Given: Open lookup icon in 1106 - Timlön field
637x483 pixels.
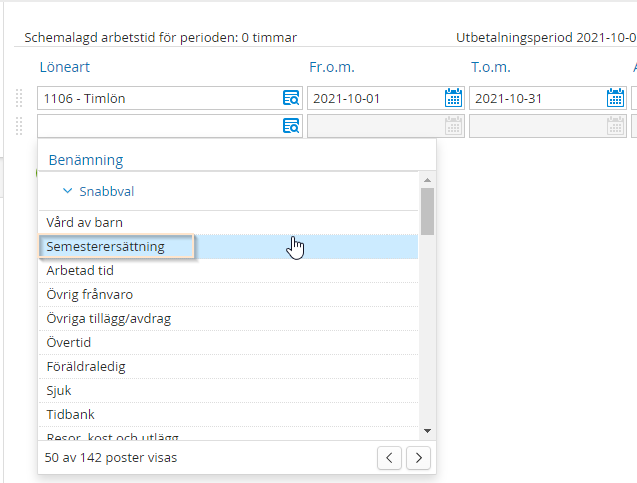Looking at the screenshot, I should [x=291, y=98].
